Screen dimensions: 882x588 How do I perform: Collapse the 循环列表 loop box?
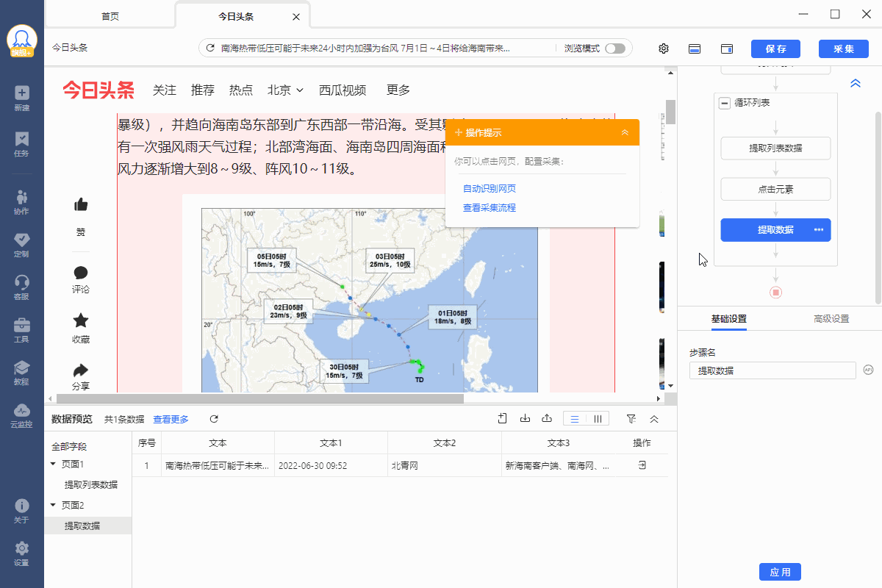point(725,103)
